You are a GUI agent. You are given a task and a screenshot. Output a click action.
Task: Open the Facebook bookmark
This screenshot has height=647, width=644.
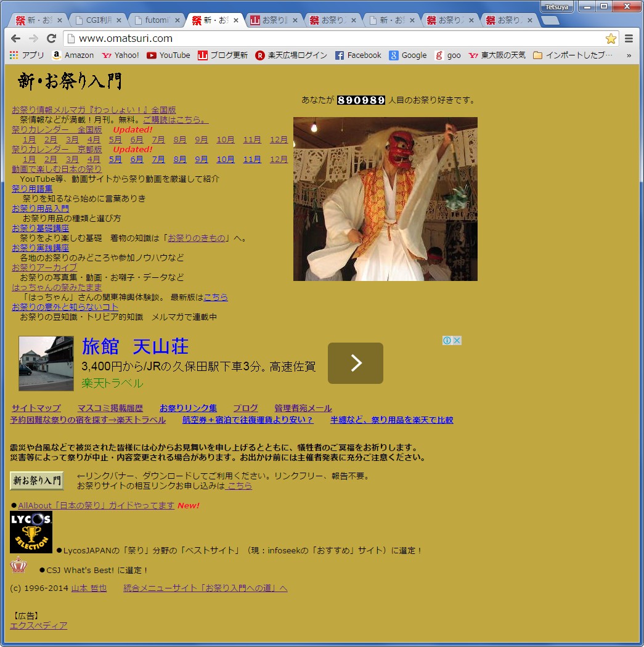358,55
